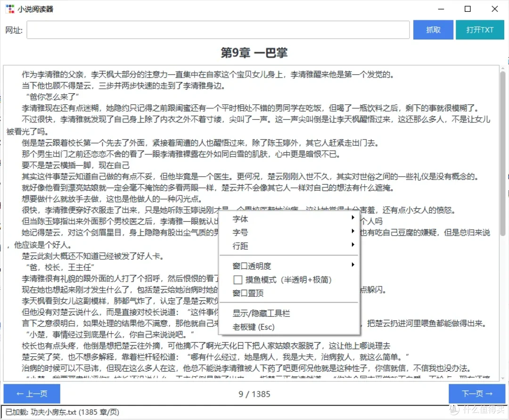Maximize the novel reader window
This screenshot has height=420, width=509.
(468, 9)
